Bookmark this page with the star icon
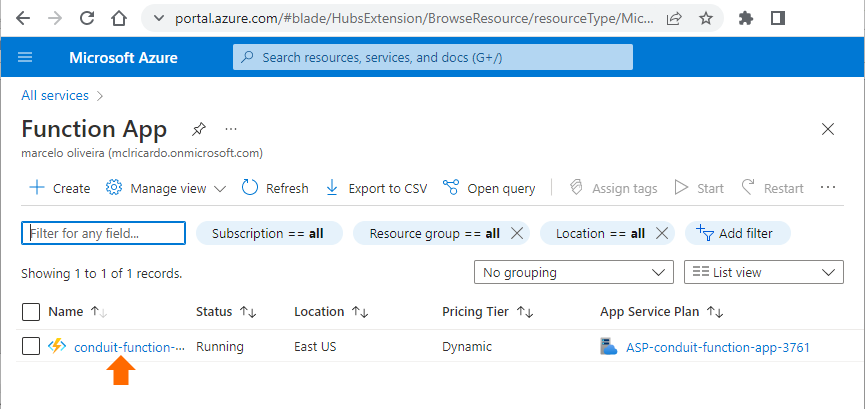 pos(706,19)
